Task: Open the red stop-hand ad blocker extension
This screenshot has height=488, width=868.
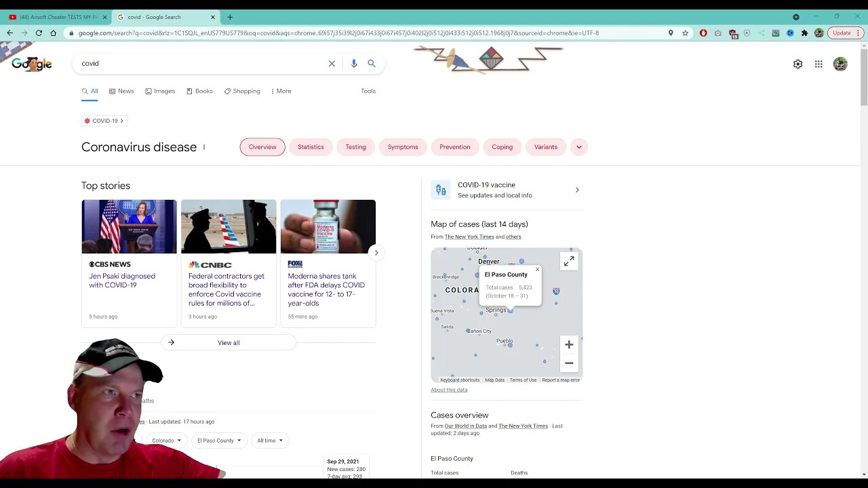Action: point(703,33)
